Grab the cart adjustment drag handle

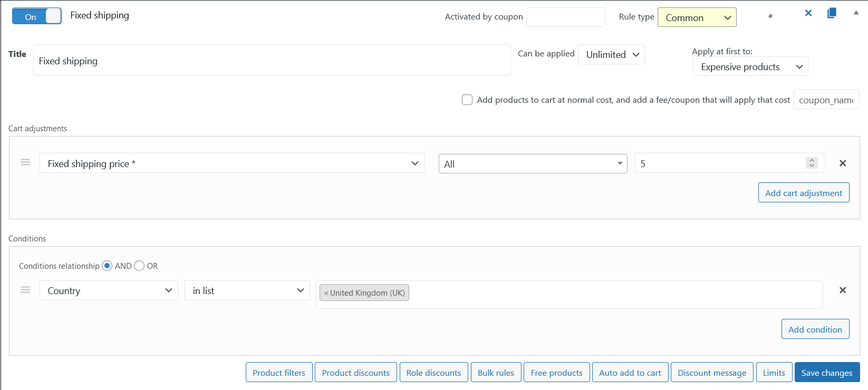pos(25,162)
